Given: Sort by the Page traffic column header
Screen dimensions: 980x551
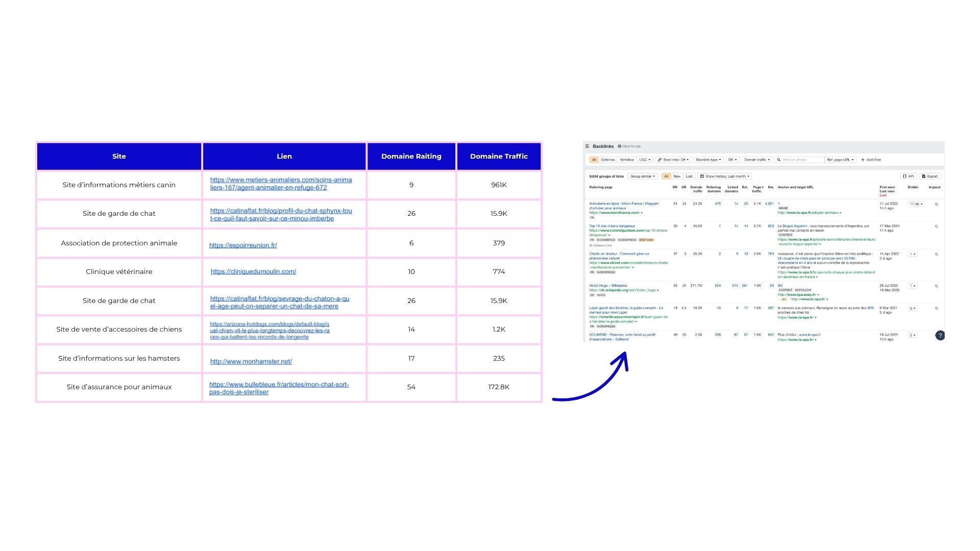Looking at the screenshot, I should point(758,189).
